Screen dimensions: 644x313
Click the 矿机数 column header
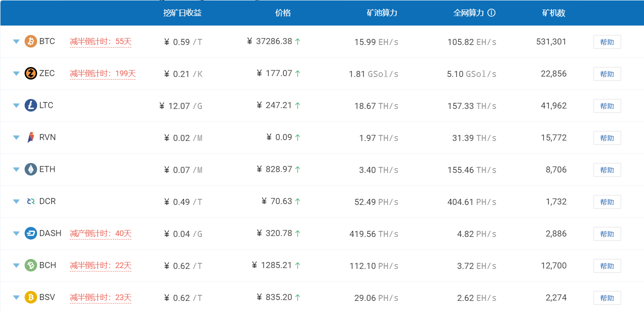coord(554,13)
